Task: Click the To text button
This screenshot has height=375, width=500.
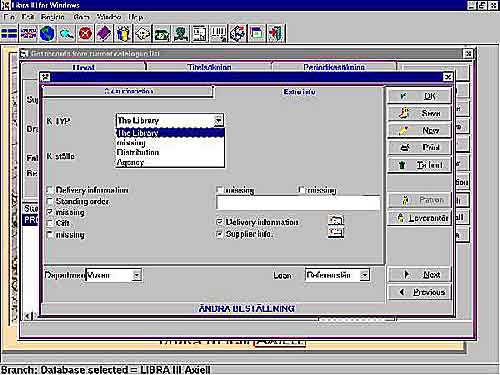Action: click(420, 165)
